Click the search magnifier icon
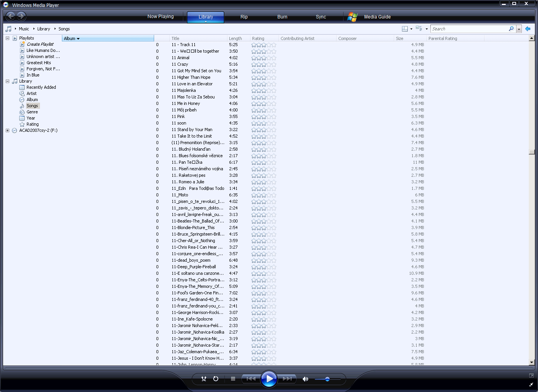 click(x=511, y=29)
